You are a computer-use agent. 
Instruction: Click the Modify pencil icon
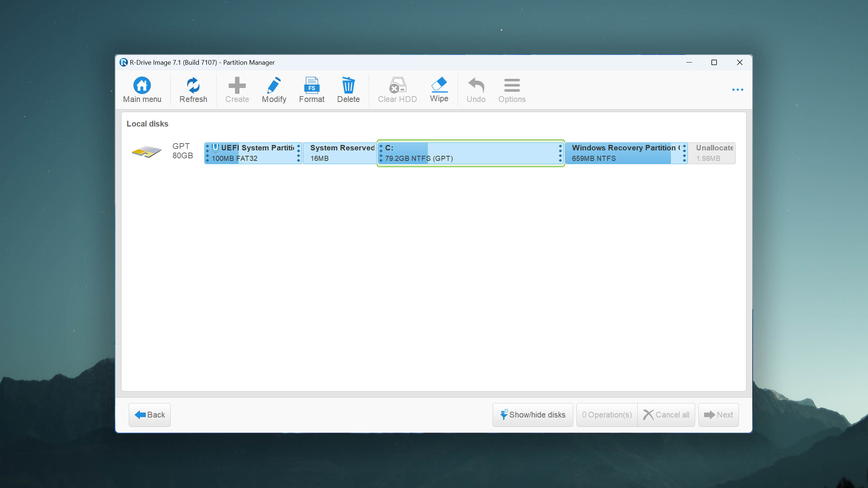point(274,86)
